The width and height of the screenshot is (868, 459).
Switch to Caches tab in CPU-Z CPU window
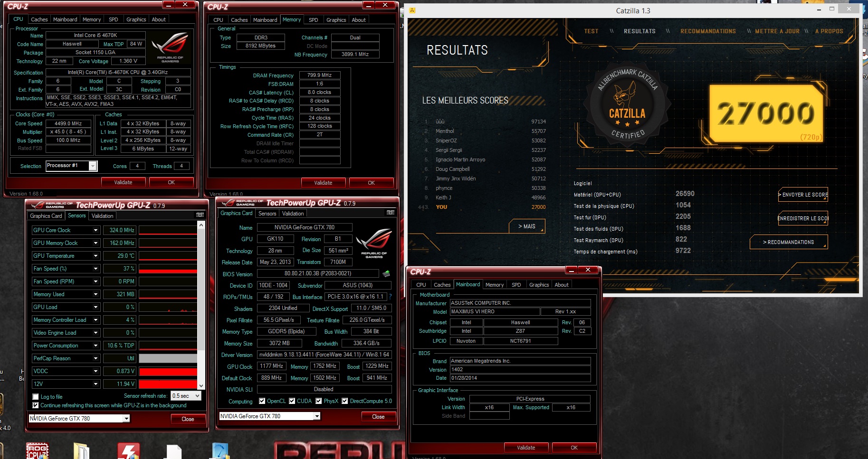[x=39, y=19]
